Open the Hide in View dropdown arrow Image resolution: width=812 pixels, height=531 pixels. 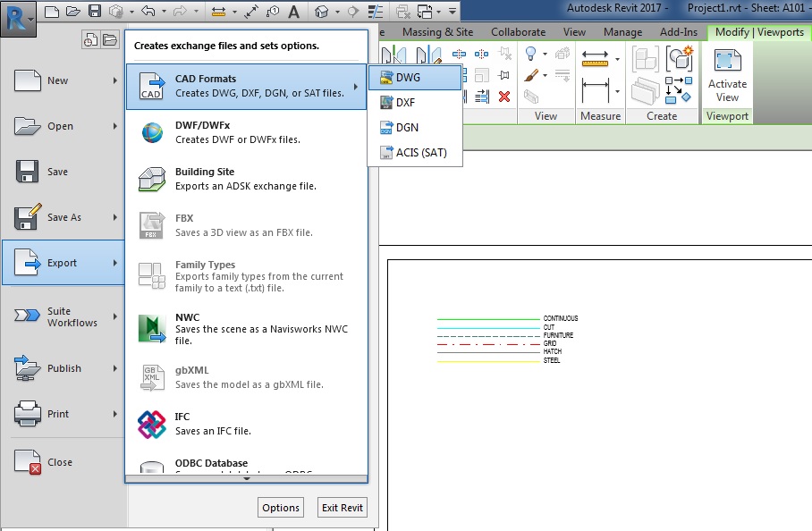(x=545, y=54)
